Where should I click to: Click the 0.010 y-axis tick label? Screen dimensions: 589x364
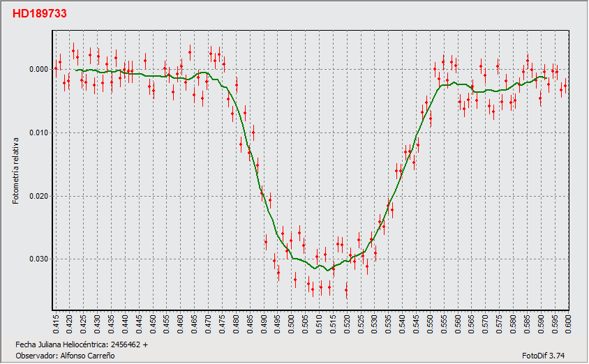38,132
